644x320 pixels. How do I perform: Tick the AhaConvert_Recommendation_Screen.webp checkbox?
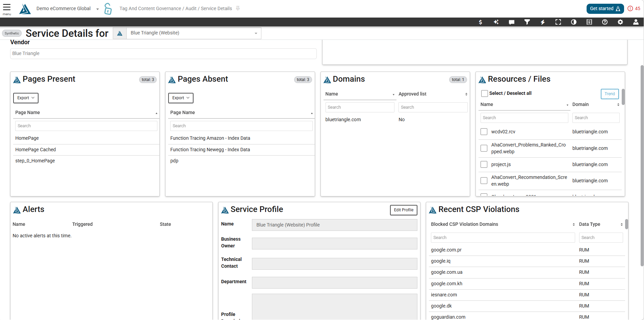point(484,181)
